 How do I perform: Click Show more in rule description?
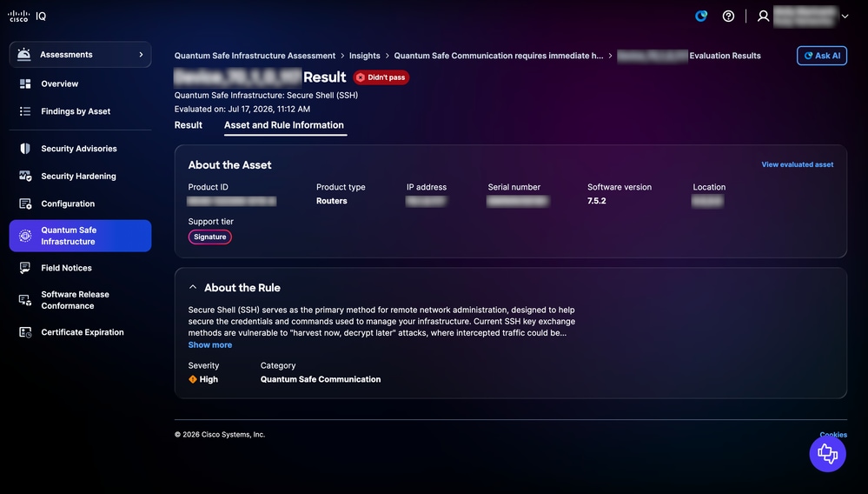209,344
